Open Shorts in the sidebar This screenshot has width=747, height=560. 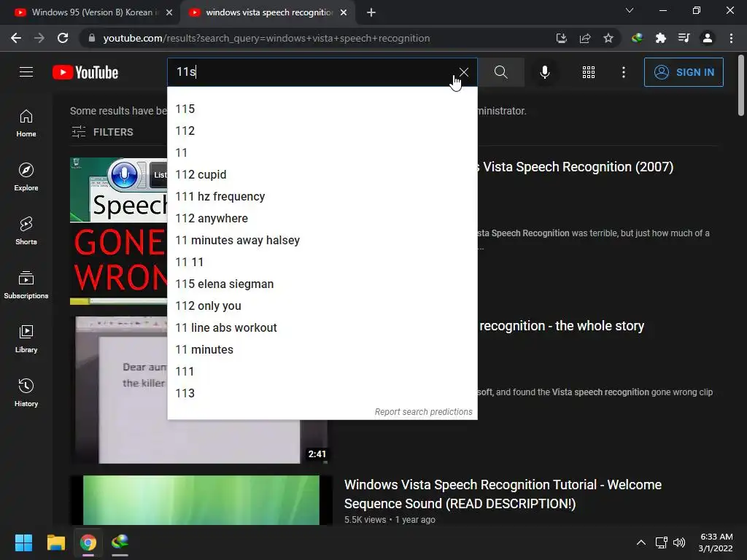[x=26, y=231]
